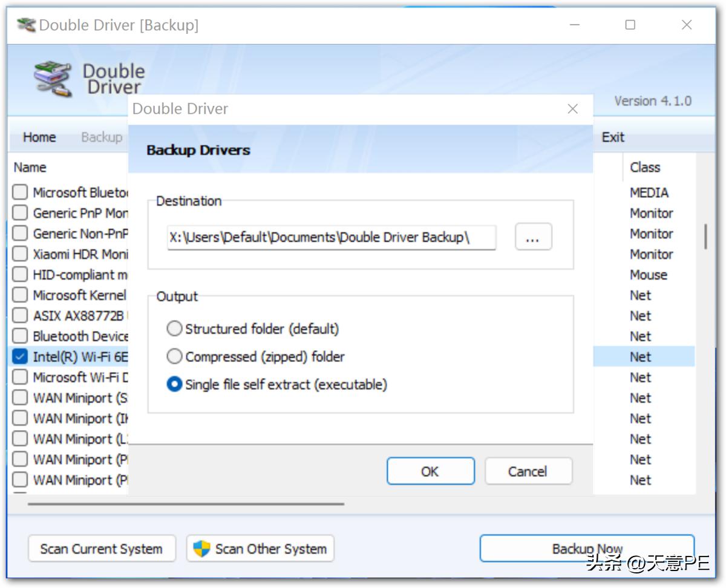726x588 pixels.
Task: Check the Xiaomi HDR Monitor checkbox
Action: click(x=20, y=254)
